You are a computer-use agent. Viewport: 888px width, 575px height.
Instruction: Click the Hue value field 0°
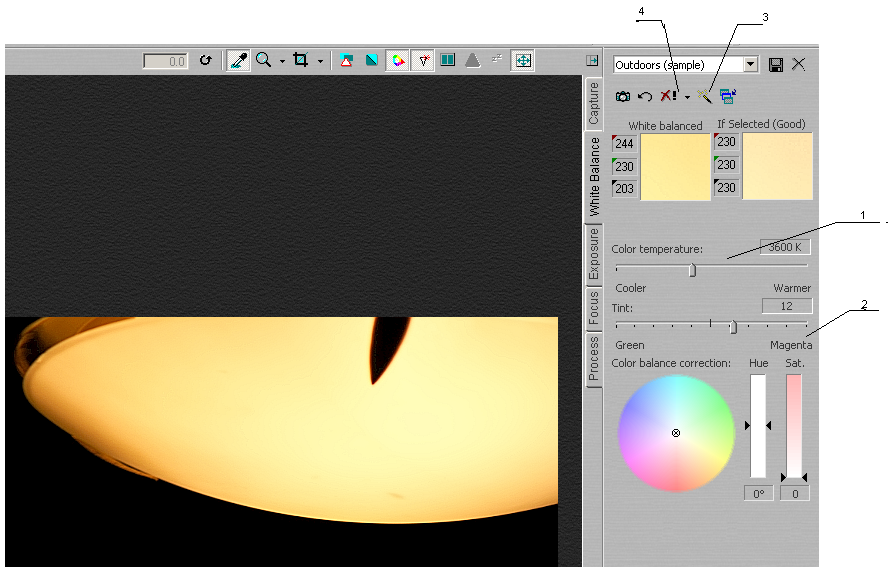click(758, 493)
